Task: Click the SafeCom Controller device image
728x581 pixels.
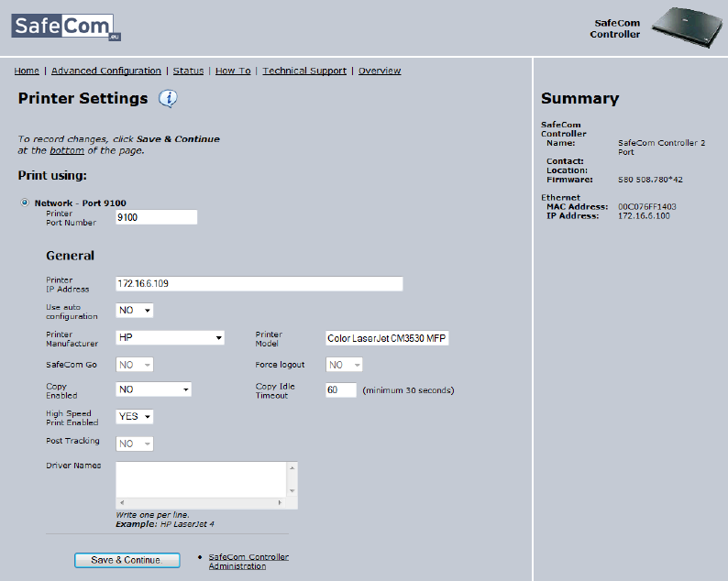Action: coord(687,27)
